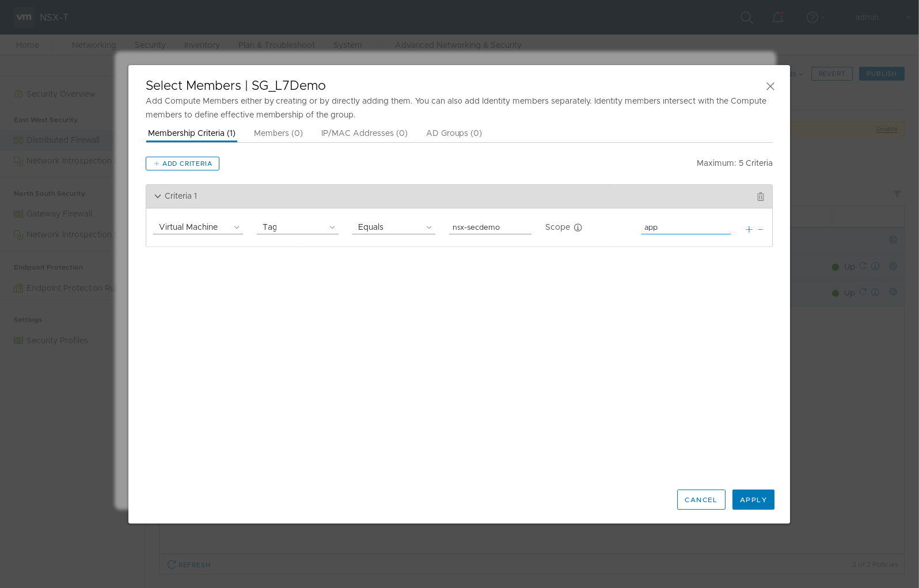
Task: Open settings gear on first Up policy row
Action: point(893,266)
